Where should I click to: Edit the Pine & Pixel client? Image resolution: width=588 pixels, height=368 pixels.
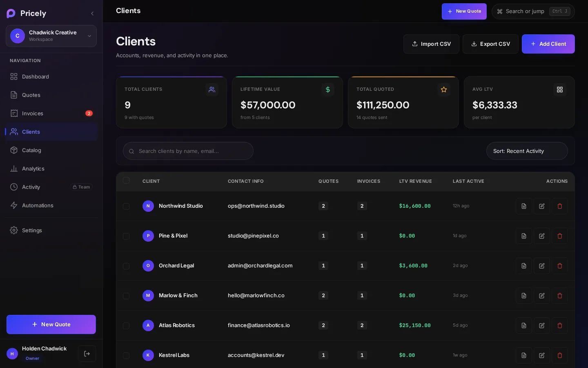pyautogui.click(x=541, y=236)
